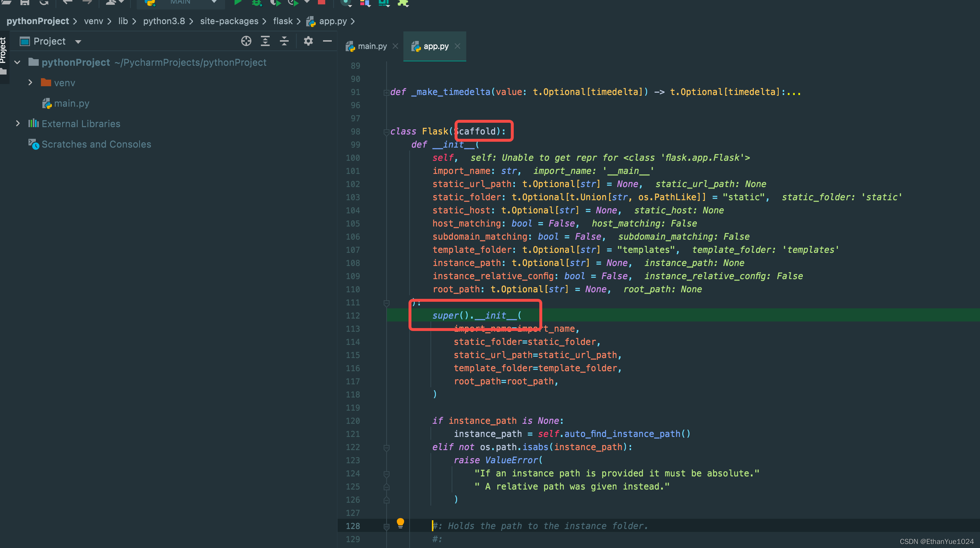This screenshot has height=548, width=980.
Task: Click 'if instance_path is None' line
Action: pos(498,420)
